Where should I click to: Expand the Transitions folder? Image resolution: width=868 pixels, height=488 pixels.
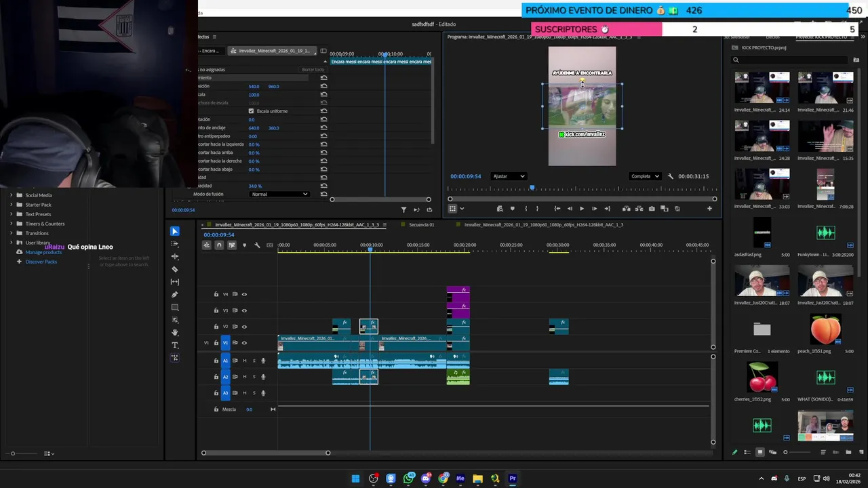tap(11, 233)
